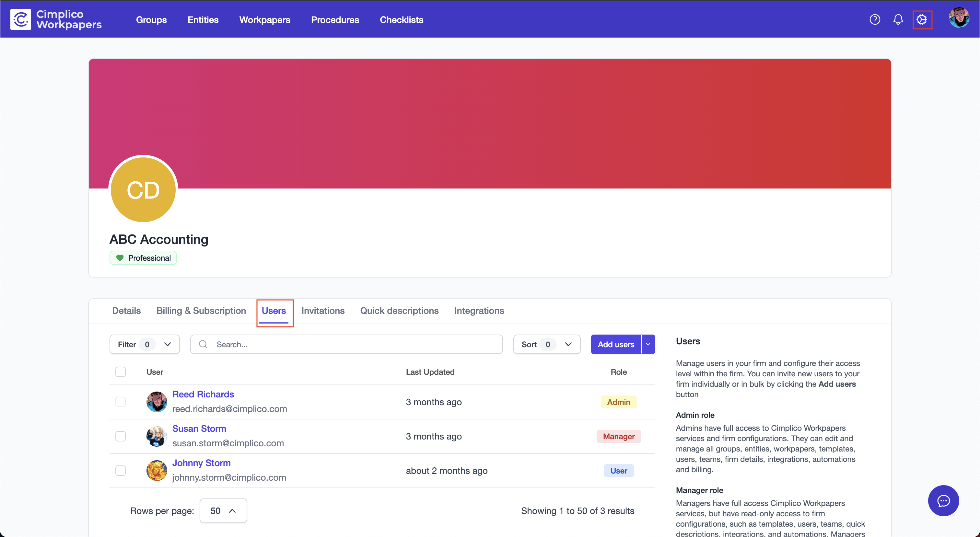
Task: Open the profile avatar menu
Action: [x=958, y=17]
